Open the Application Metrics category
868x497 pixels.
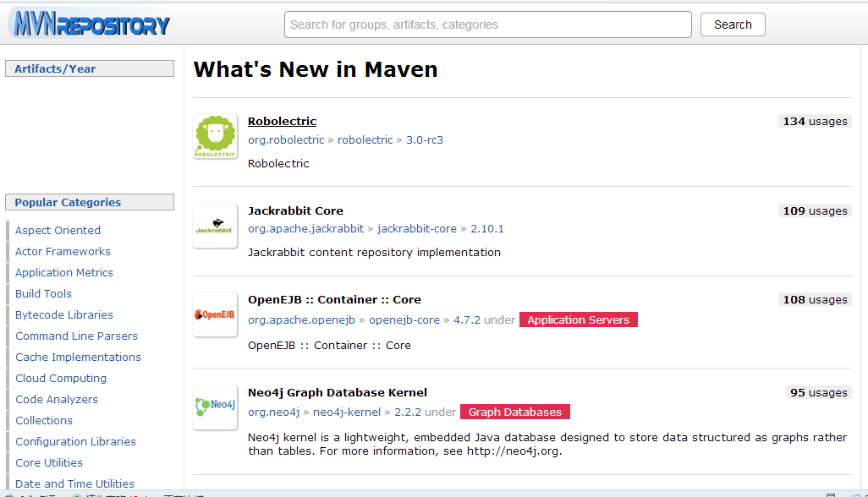[x=64, y=272]
